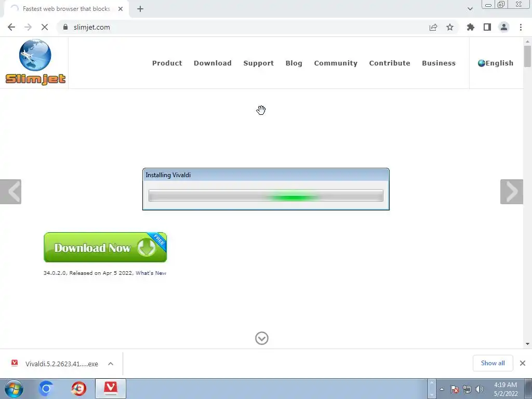The height and width of the screenshot is (399, 532).
Task: Open the Business menu item
Action: tap(438, 63)
